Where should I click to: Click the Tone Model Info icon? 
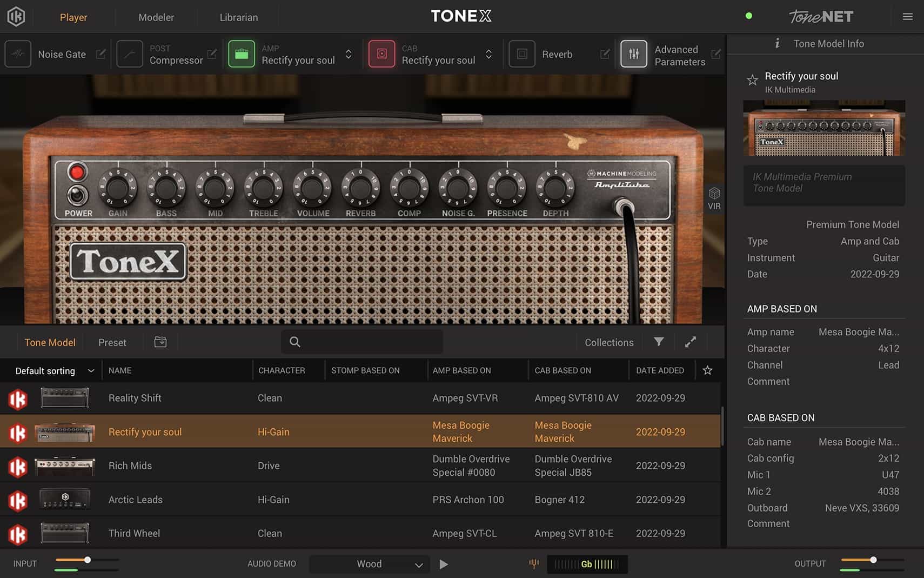[777, 43]
